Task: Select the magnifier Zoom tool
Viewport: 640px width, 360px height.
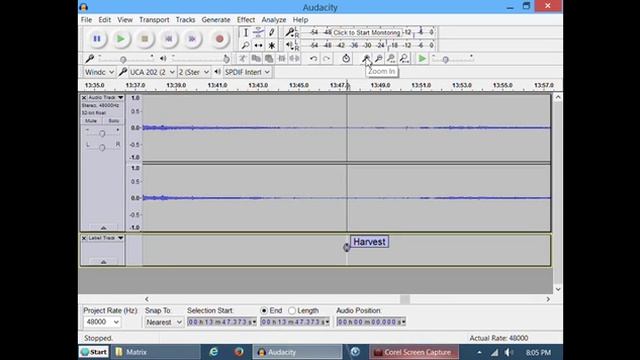Action: point(245,45)
